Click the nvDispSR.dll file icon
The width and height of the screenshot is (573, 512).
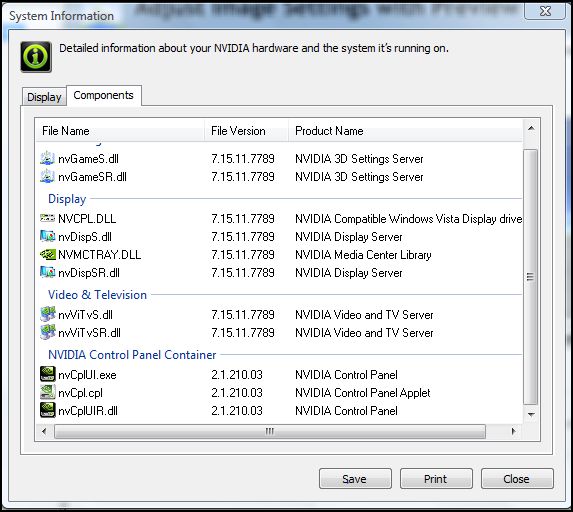[47, 272]
